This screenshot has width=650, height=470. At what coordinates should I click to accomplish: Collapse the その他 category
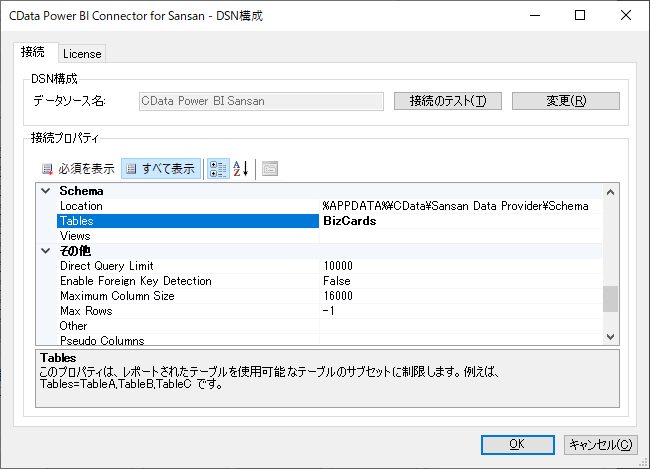click(x=44, y=251)
